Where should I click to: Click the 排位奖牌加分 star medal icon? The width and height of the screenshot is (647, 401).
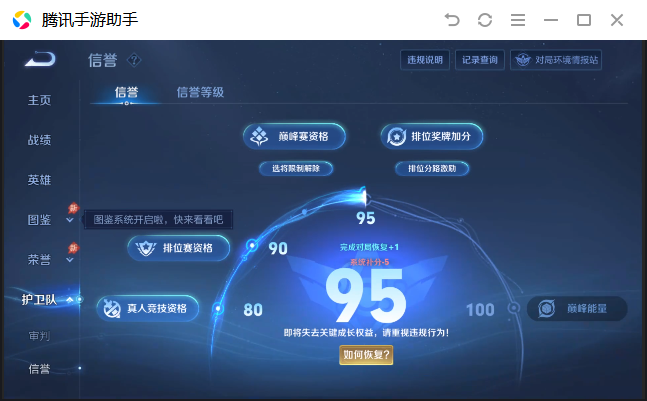(397, 137)
